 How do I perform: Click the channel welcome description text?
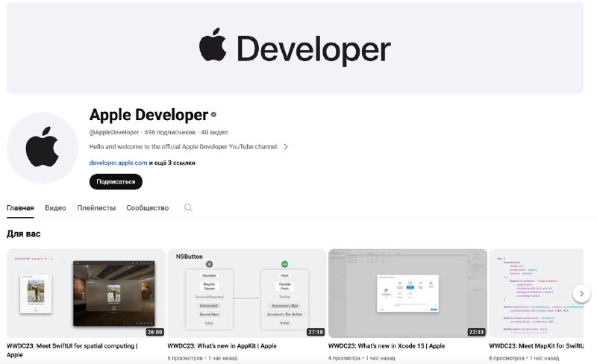(x=184, y=147)
